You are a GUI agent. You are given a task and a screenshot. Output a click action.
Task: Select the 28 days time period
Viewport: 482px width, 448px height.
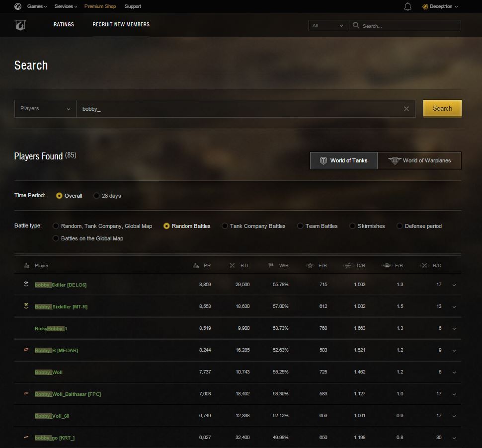tap(96, 196)
